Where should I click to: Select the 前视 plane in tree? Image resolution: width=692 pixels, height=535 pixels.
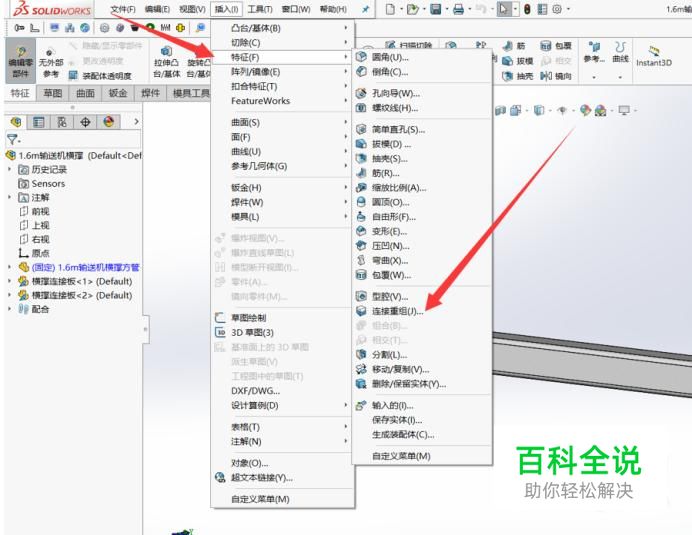click(34, 211)
